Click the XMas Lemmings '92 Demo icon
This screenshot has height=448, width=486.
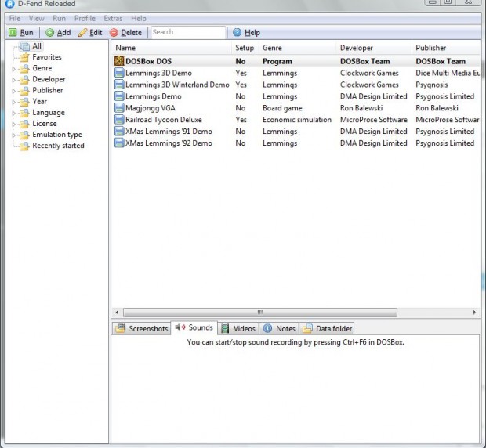click(119, 143)
